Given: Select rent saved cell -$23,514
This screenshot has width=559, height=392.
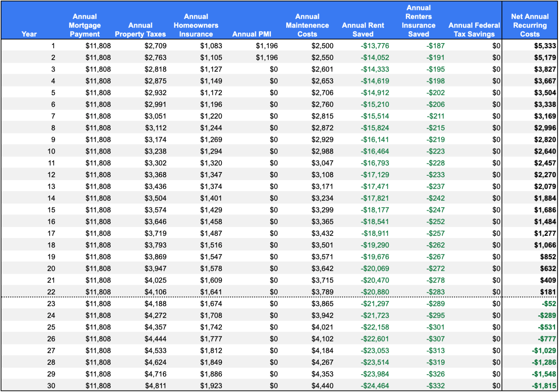Looking at the screenshot, I should 375,363.
